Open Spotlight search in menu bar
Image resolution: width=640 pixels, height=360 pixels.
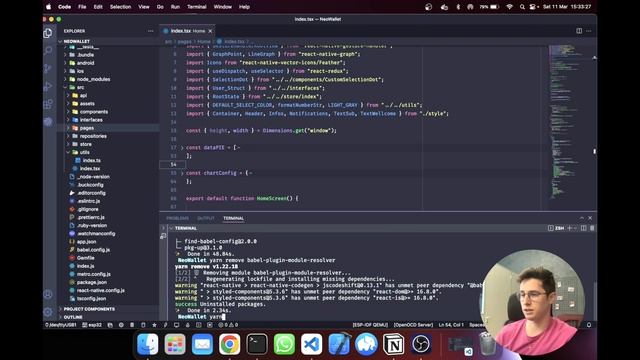[522, 7]
